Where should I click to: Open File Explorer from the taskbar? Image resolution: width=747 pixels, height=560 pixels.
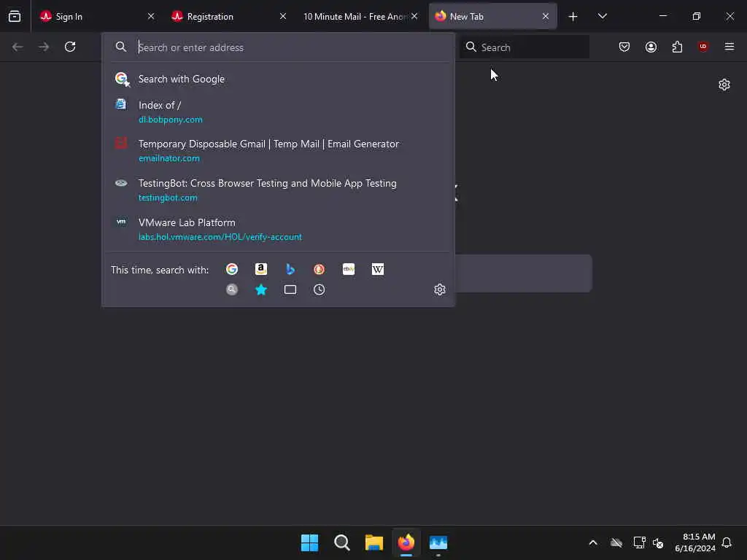pos(374,542)
